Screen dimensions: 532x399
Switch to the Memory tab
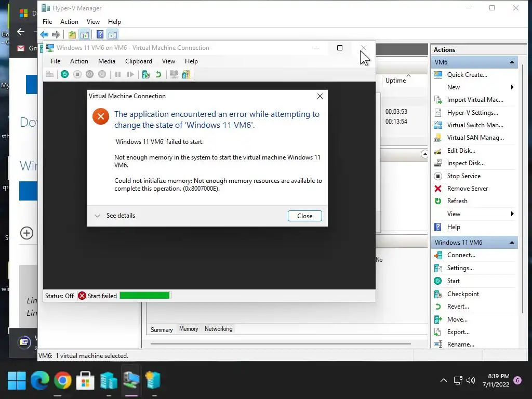(189, 329)
